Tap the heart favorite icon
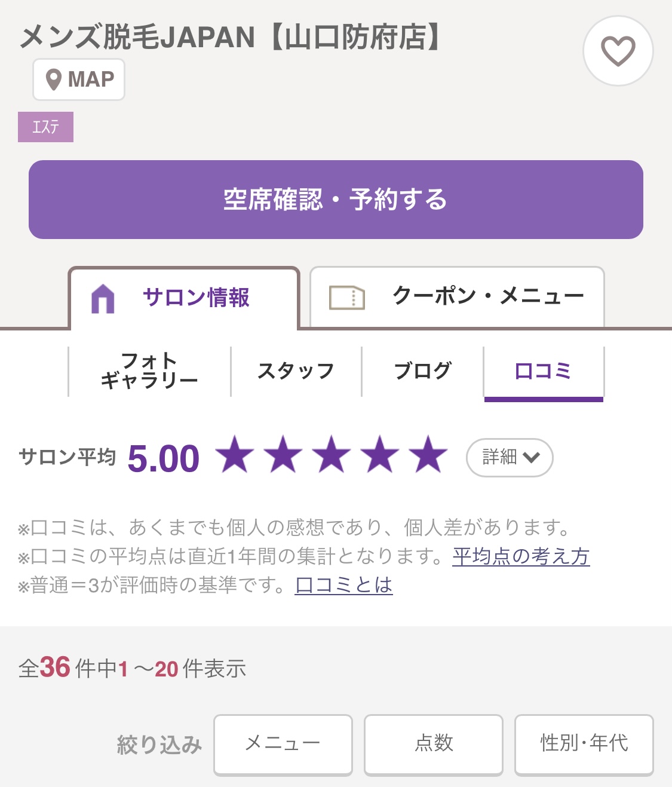Screen dimensions: 672x787 click(x=618, y=51)
